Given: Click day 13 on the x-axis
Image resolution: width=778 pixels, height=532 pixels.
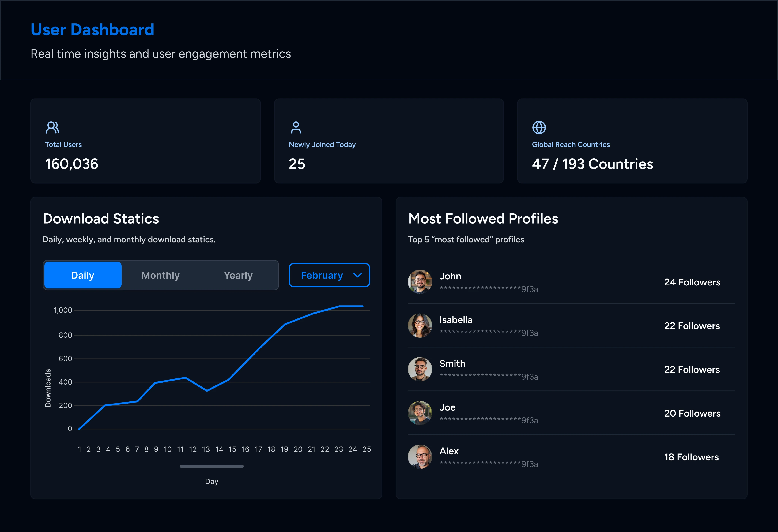Looking at the screenshot, I should pos(206,449).
